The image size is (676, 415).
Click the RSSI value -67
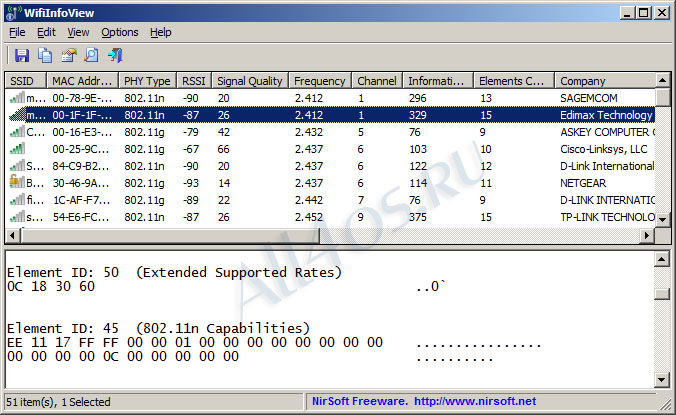(191, 149)
